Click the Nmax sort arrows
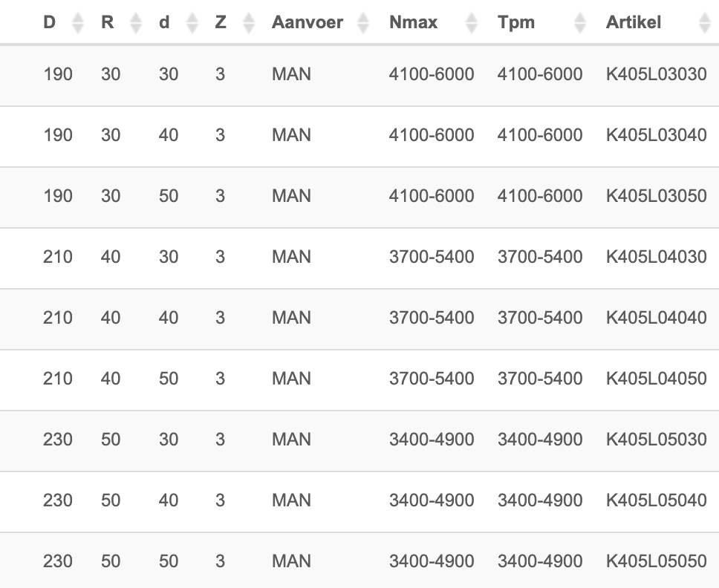 [x=472, y=23]
